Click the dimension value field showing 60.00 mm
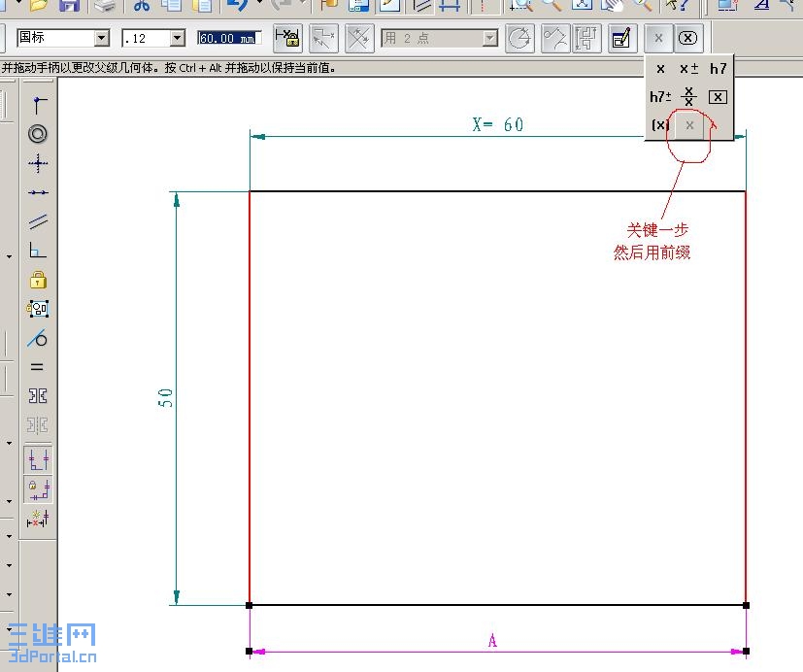803x672 pixels. 228,37
